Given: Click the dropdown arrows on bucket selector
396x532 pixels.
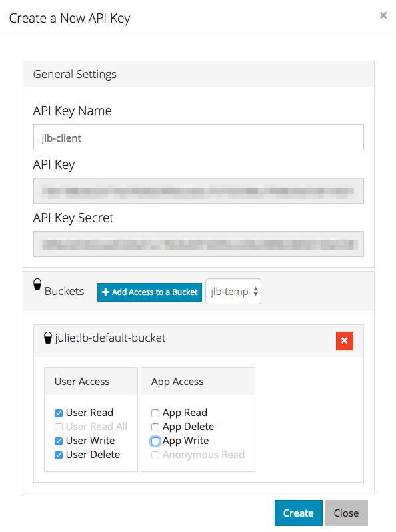Looking at the screenshot, I should tap(256, 292).
